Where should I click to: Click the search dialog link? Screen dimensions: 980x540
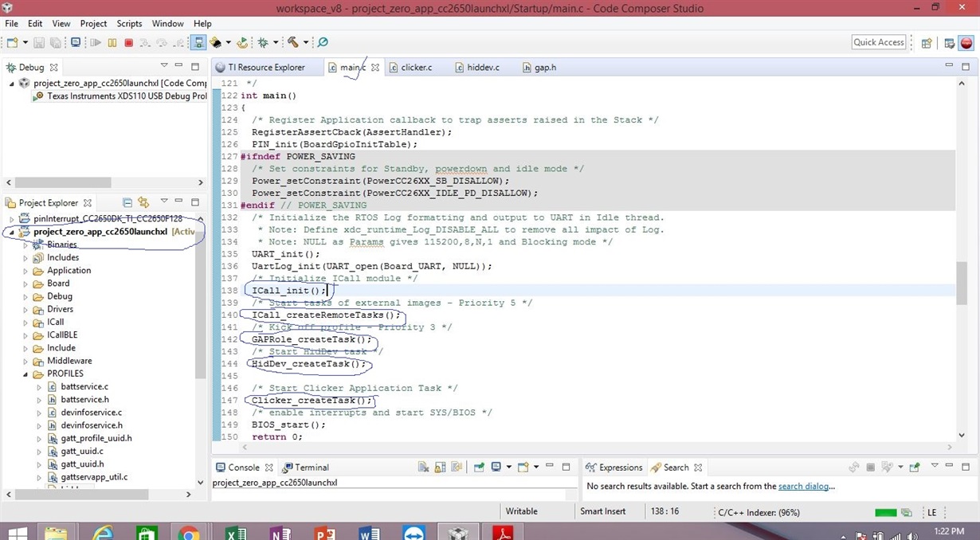(x=805, y=486)
